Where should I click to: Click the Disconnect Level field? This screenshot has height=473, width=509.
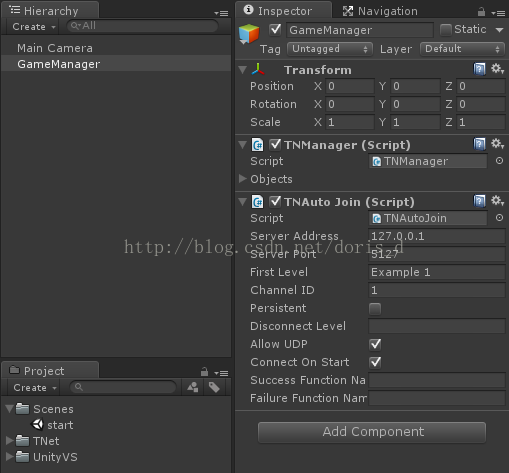click(437, 326)
